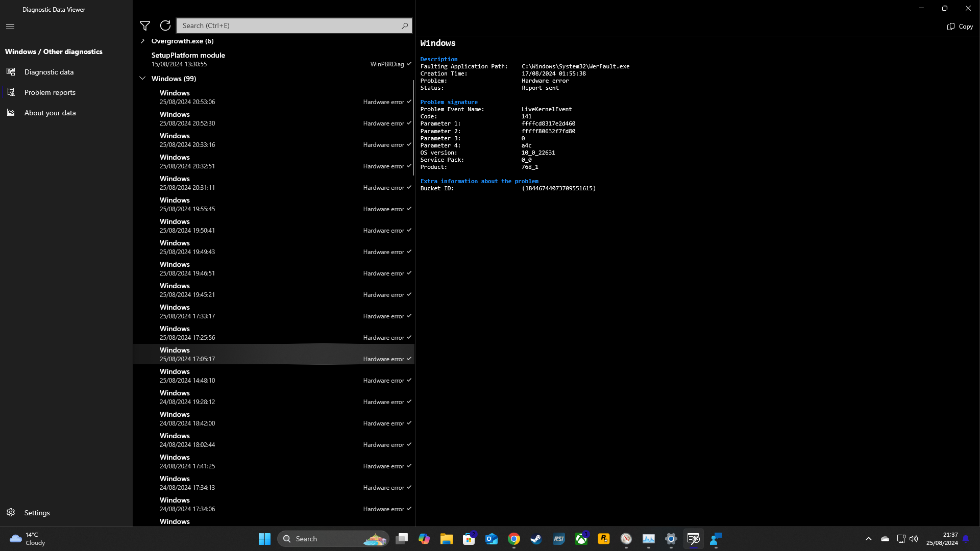Open the Diagnostic Data Viewer taskbar icon
Viewport: 980px width, 551px height.
click(694, 539)
